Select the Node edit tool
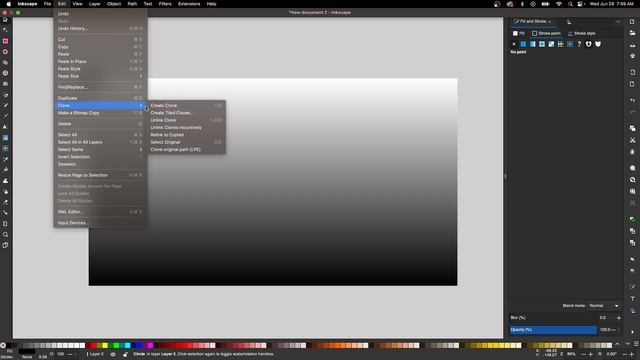This screenshot has width=640, height=360. click(x=5, y=30)
